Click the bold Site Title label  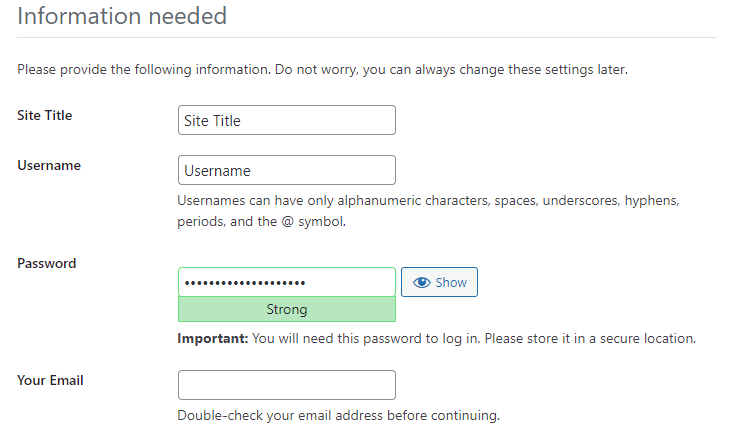click(x=45, y=115)
